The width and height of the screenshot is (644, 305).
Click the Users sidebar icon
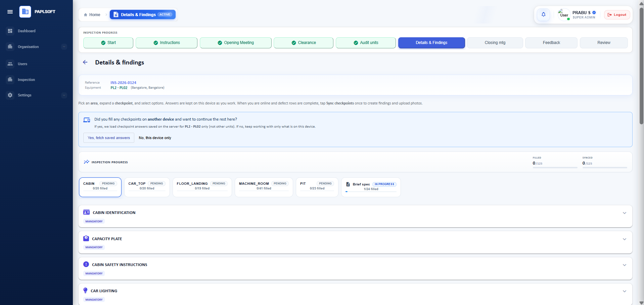pyautogui.click(x=10, y=64)
